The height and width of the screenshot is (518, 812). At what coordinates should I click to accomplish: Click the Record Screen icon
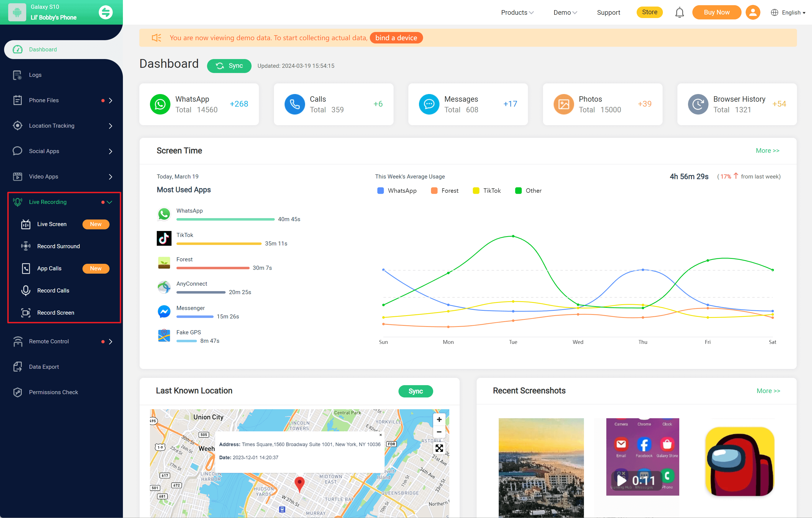25,312
